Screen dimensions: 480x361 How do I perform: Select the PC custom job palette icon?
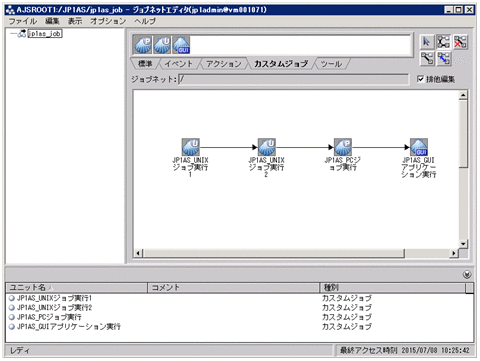click(x=143, y=45)
